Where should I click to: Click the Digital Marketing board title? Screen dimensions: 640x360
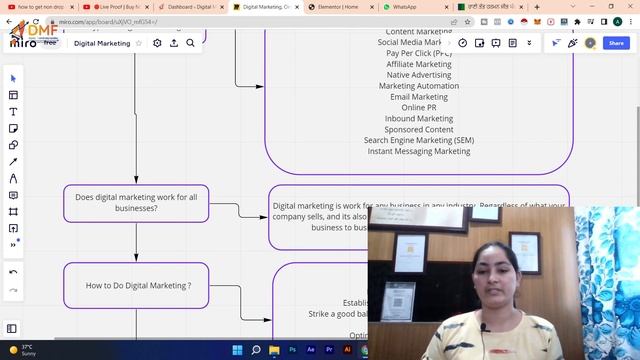[102, 43]
